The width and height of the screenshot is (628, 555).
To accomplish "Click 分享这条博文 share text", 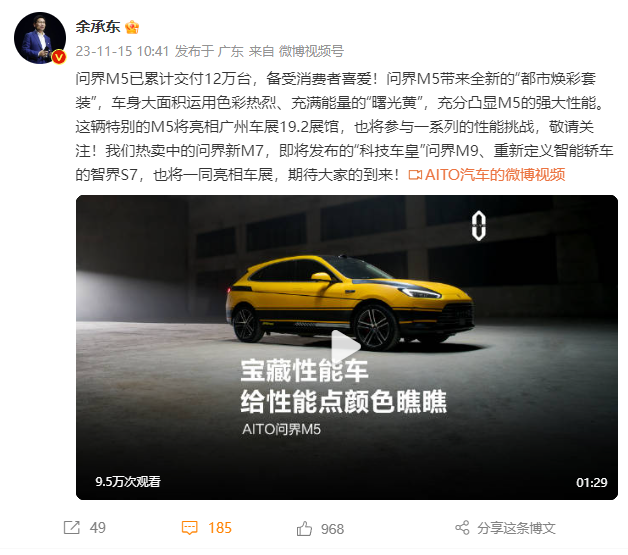I will click(516, 528).
